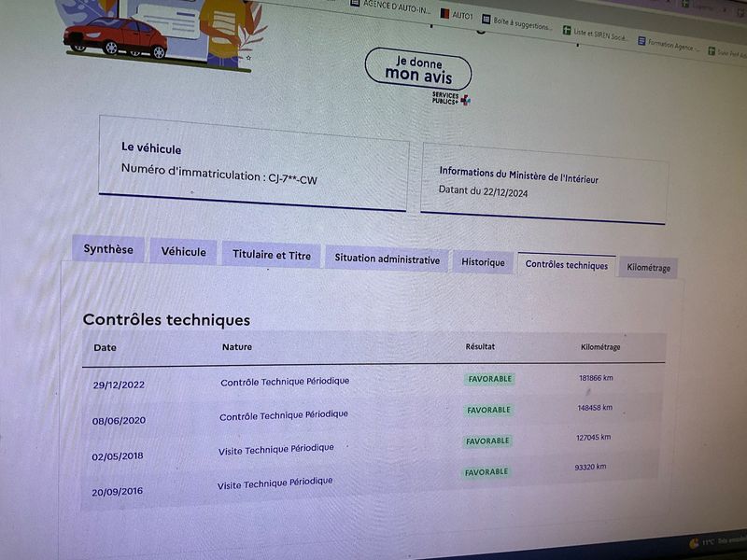Click the 93320 km mileage value
Image resolution: width=747 pixels, height=560 pixels.
point(590,468)
